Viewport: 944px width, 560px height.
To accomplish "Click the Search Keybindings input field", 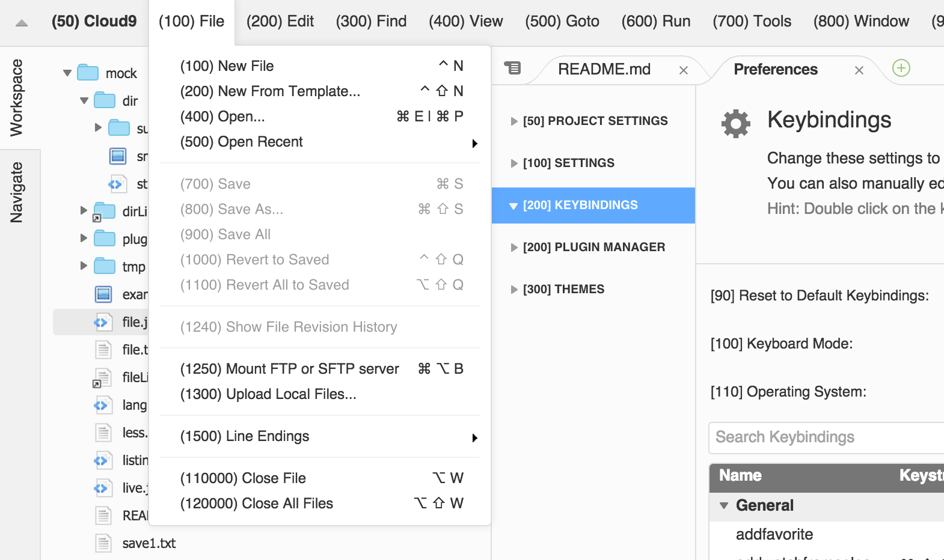I will click(824, 437).
